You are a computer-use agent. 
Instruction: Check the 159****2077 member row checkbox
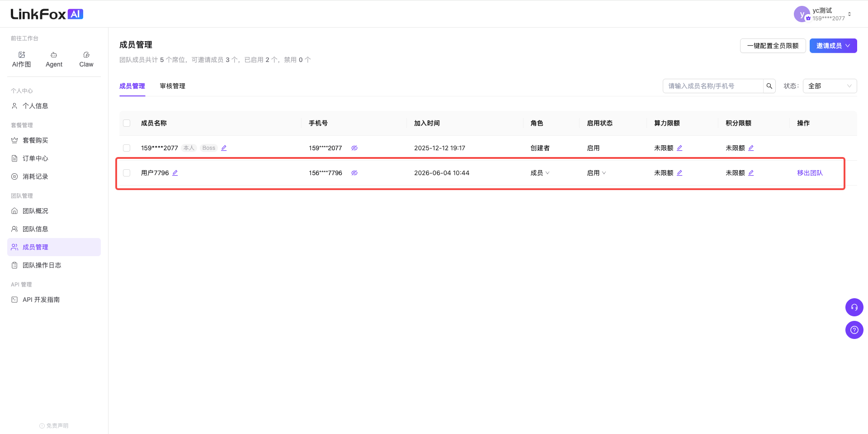coord(127,148)
